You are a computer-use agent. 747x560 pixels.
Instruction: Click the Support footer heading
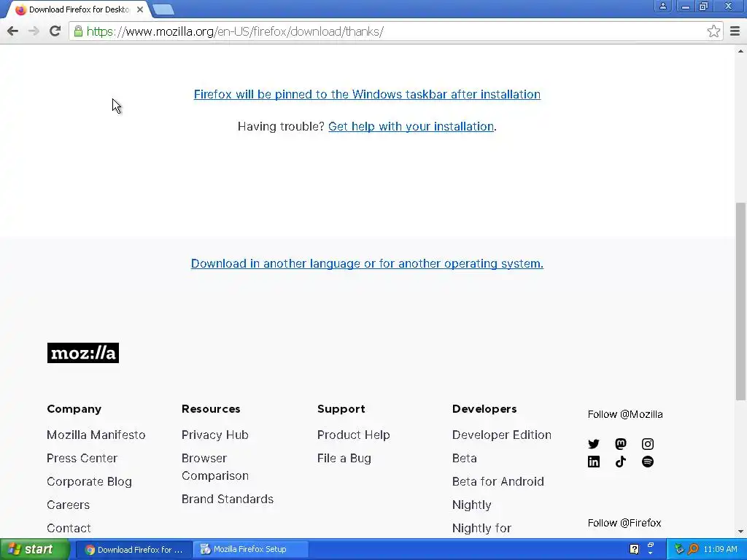(341, 409)
